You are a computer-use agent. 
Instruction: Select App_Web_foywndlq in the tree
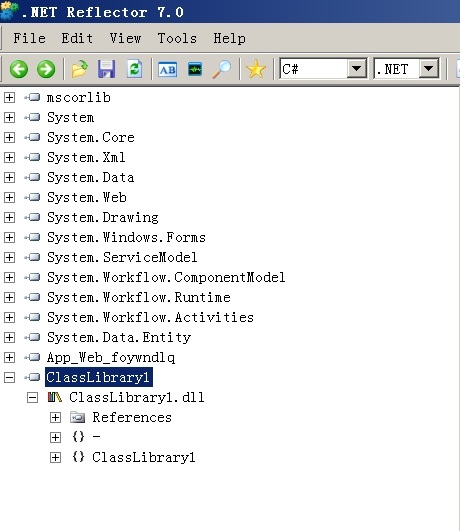click(111, 358)
